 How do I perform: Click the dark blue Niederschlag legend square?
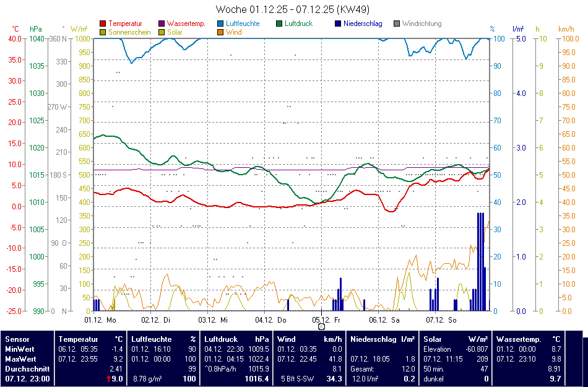(338, 24)
